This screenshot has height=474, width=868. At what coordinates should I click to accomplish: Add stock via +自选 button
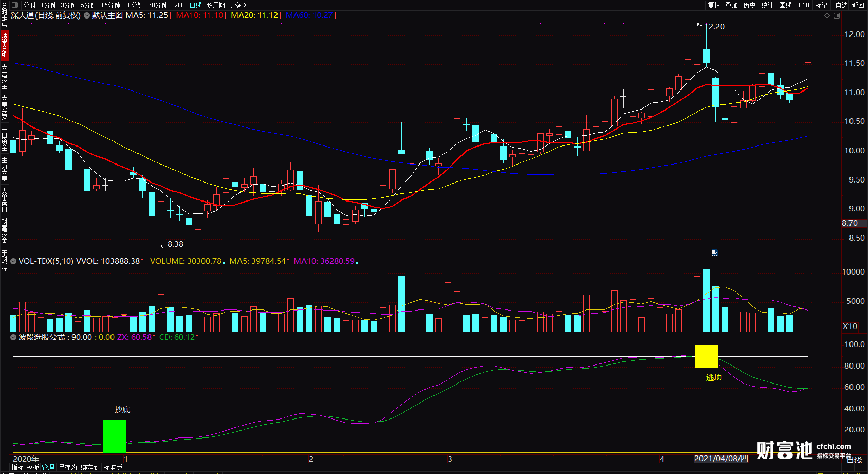point(840,5)
